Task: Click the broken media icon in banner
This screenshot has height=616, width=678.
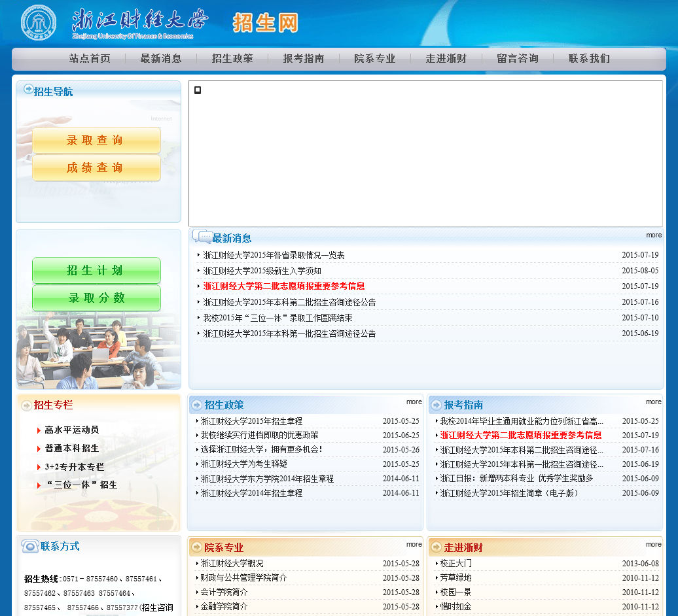Action: click(x=198, y=90)
